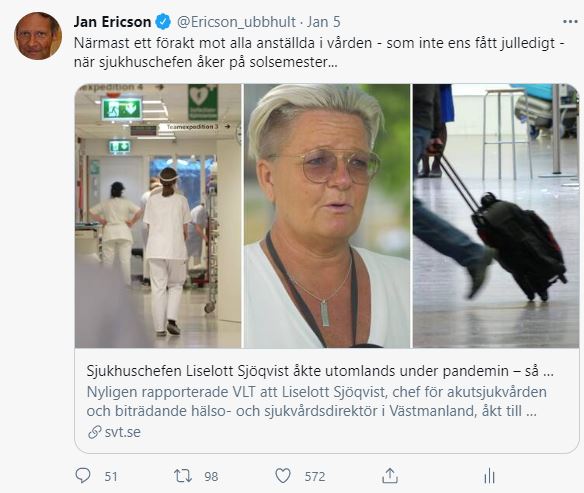The image size is (584, 493).
Task: View tweet analytics bar chart icon
Action: [x=489, y=476]
